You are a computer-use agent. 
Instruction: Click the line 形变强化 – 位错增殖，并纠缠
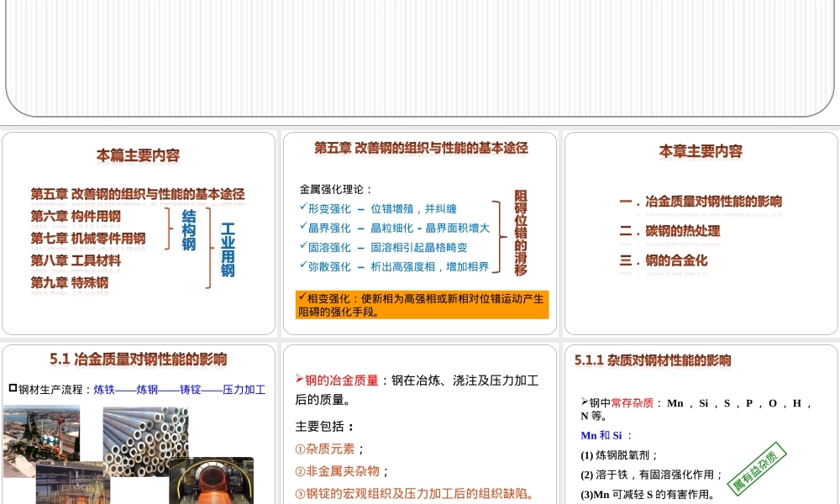378,208
